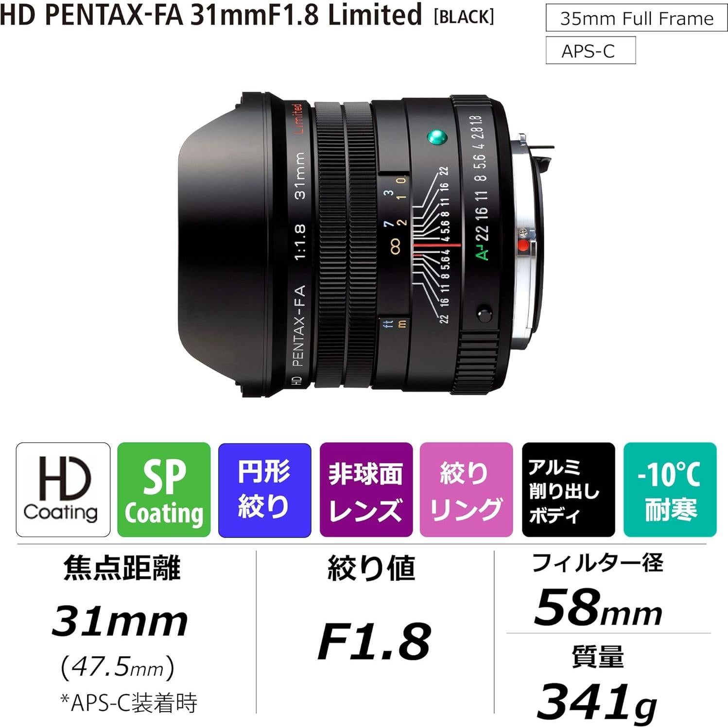Click the HD PENTAX-FA 31mmF1.8 Limited title
Viewport: 728px width, 728px height.
point(211,15)
